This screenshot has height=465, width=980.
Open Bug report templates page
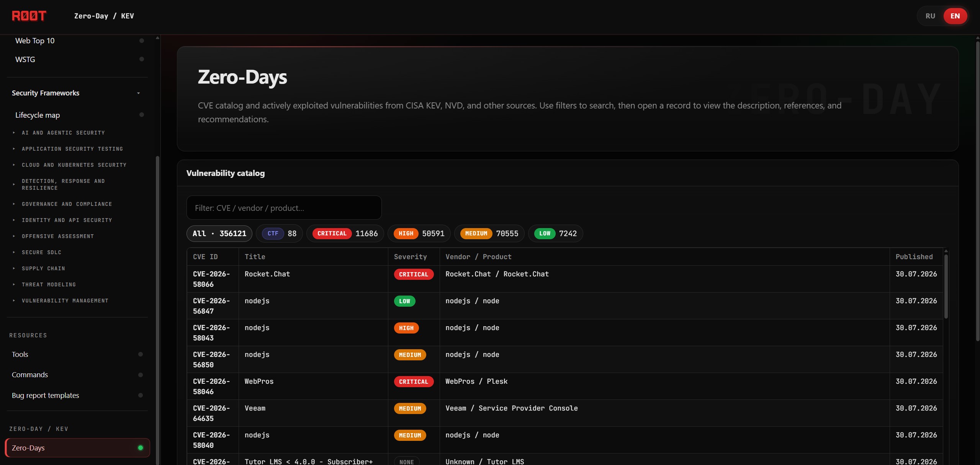(x=45, y=396)
